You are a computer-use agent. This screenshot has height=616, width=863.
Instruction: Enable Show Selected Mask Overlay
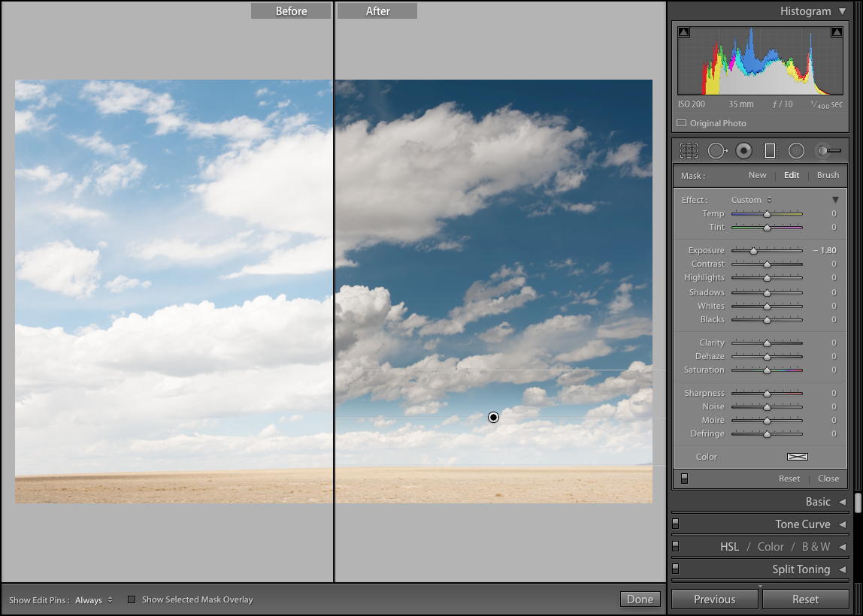132,599
